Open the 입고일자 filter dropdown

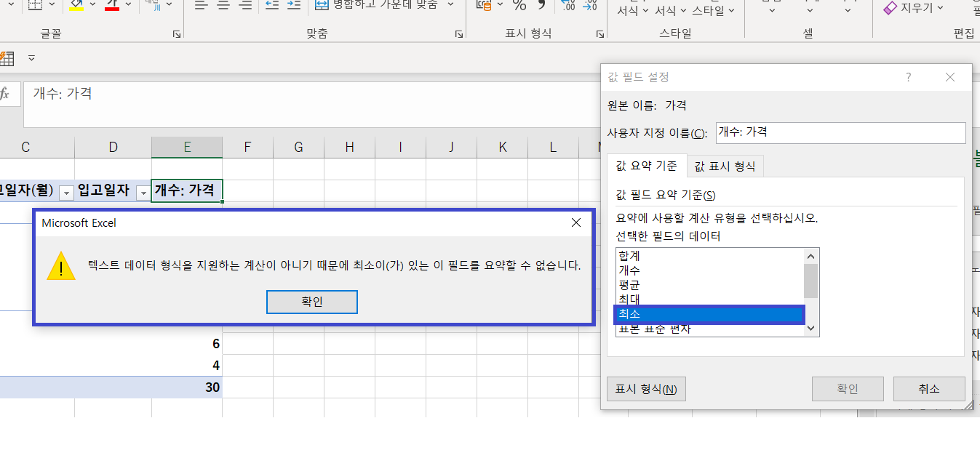pyautogui.click(x=143, y=192)
